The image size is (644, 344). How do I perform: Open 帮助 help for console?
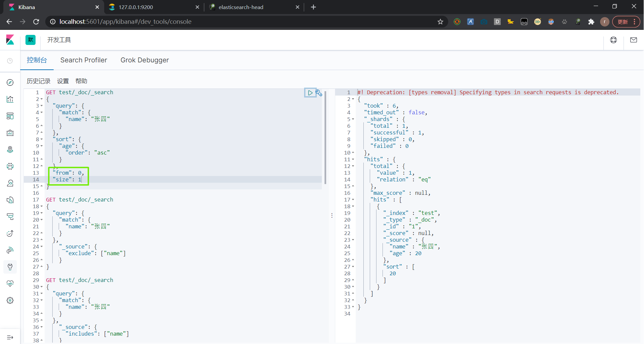click(81, 81)
